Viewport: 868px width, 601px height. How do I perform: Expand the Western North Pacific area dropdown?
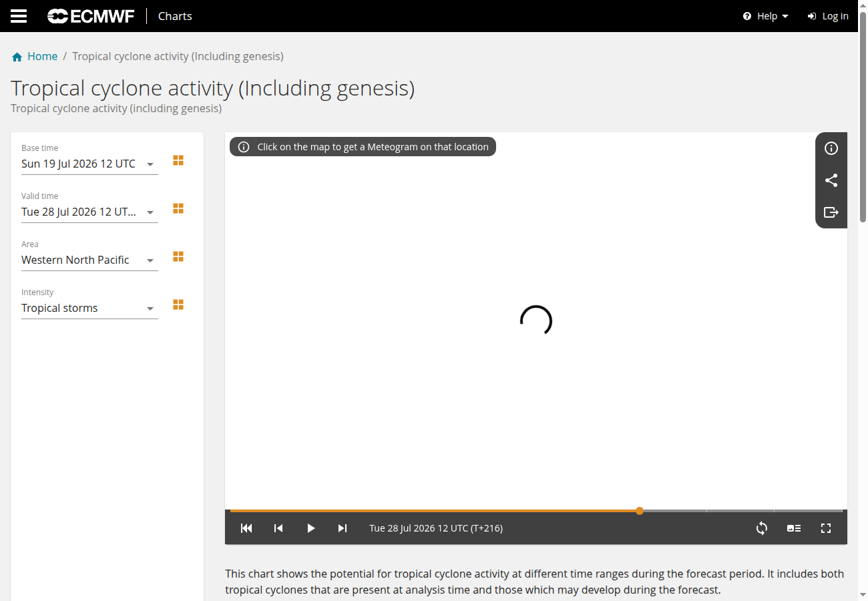tap(89, 260)
